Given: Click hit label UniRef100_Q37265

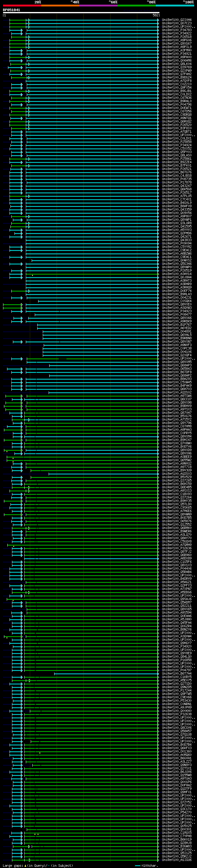Looking at the screenshot, I should 177,481.
